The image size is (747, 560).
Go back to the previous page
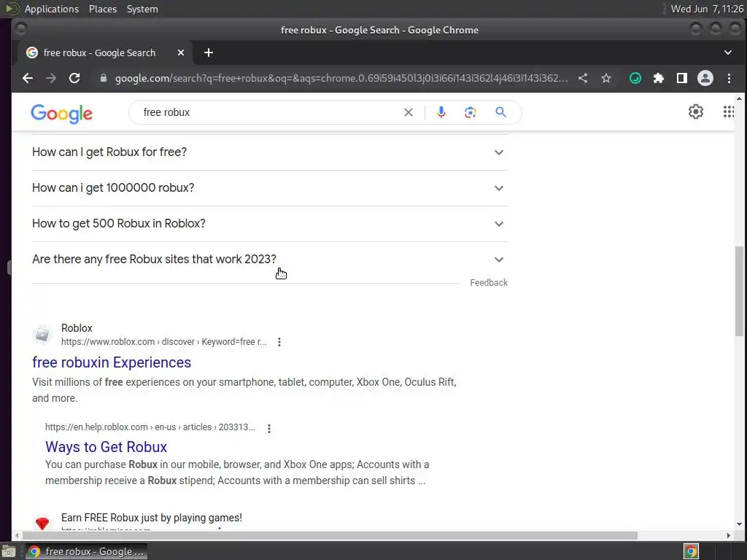click(28, 78)
